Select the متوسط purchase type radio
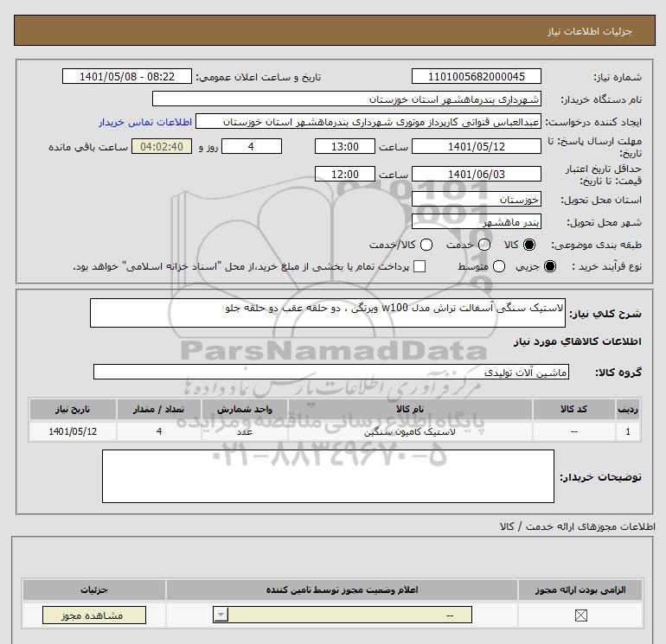The height and width of the screenshot is (644, 666). [499, 266]
